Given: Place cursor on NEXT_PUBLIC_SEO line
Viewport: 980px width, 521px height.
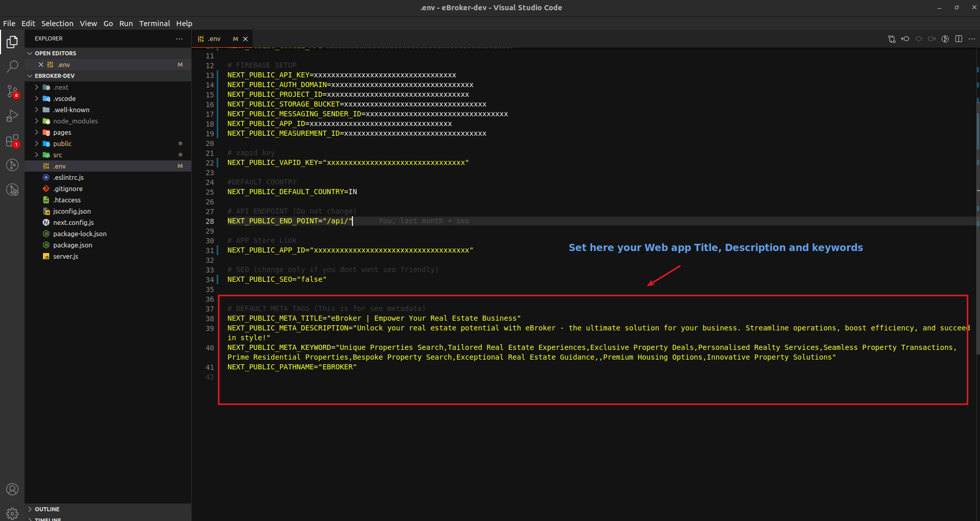Looking at the screenshot, I should click(277, 280).
